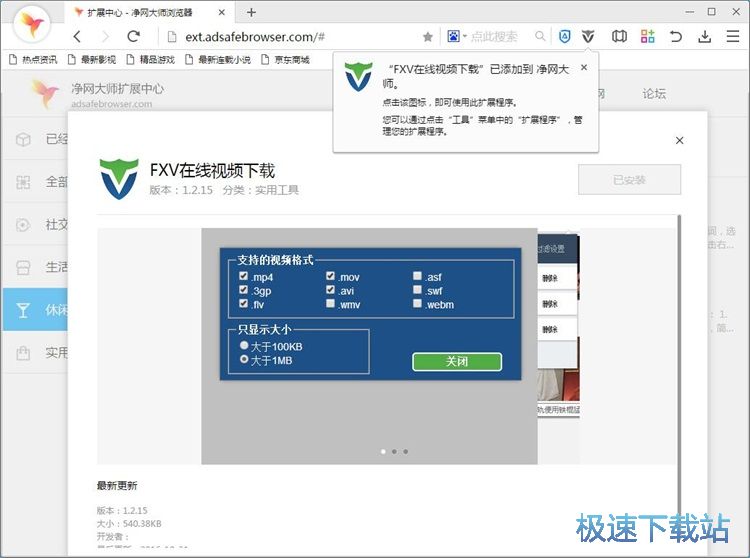750x558 pixels.
Task: Open 京东商城 bookmark
Action: [286, 59]
